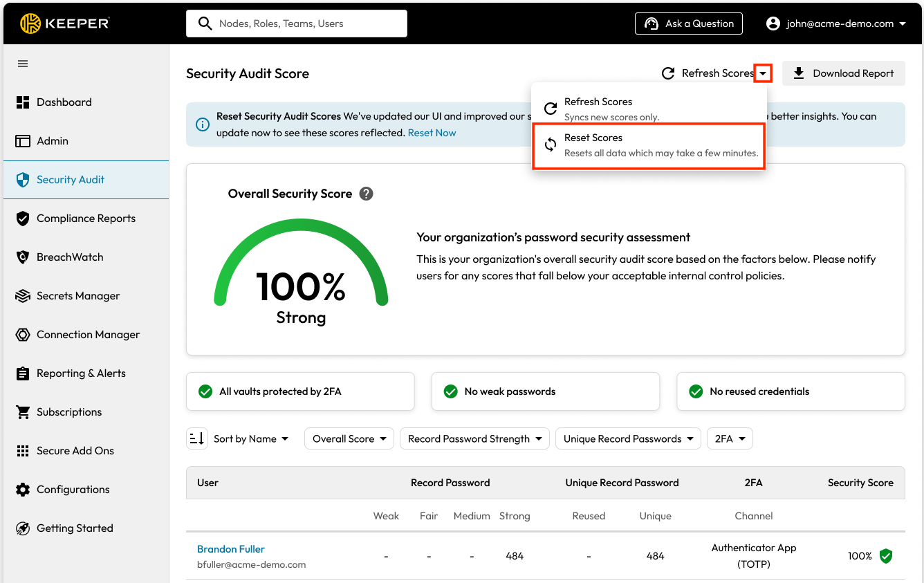This screenshot has width=924, height=583.
Task: Click the Getting Started rocket icon
Action: (23, 528)
